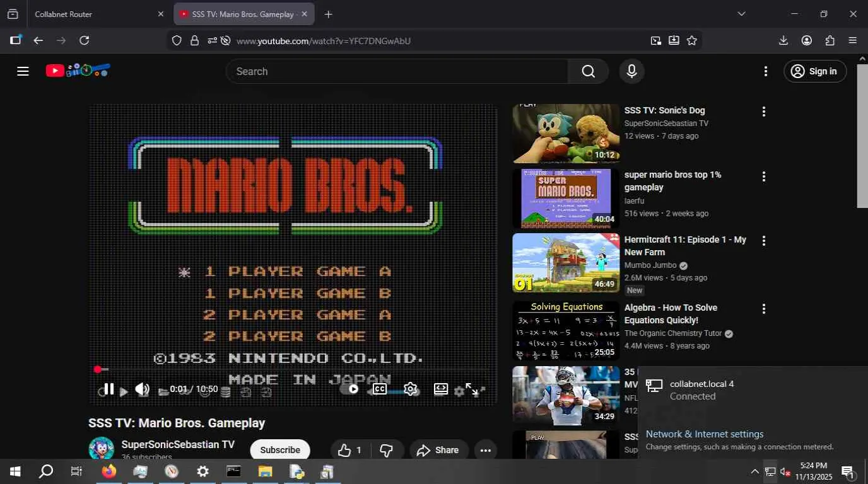Bookmark this page with the star

[x=692, y=40]
